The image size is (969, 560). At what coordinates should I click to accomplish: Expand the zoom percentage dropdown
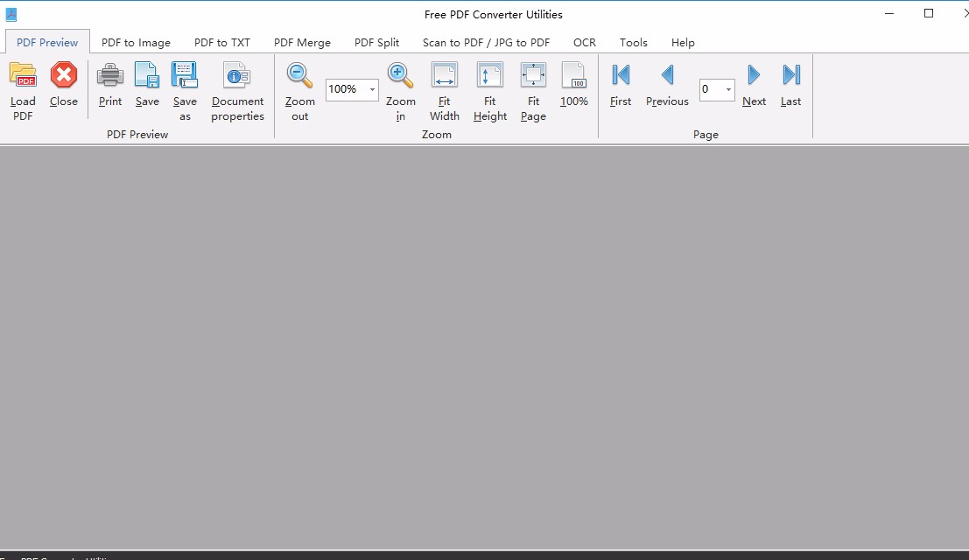[372, 89]
